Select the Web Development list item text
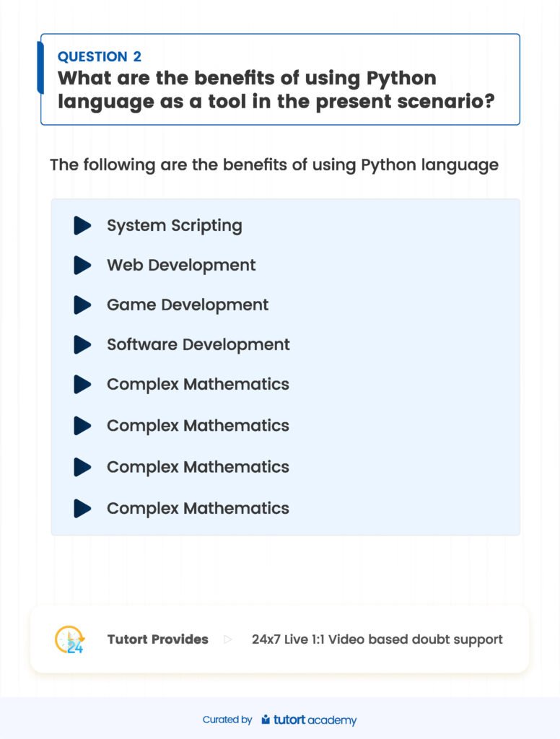The height and width of the screenshot is (739, 560). coord(181,265)
